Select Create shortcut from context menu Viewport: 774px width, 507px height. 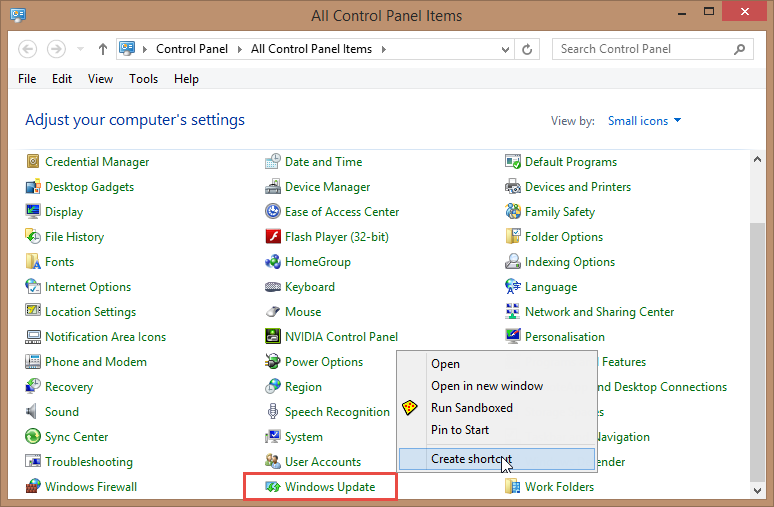(x=497, y=459)
